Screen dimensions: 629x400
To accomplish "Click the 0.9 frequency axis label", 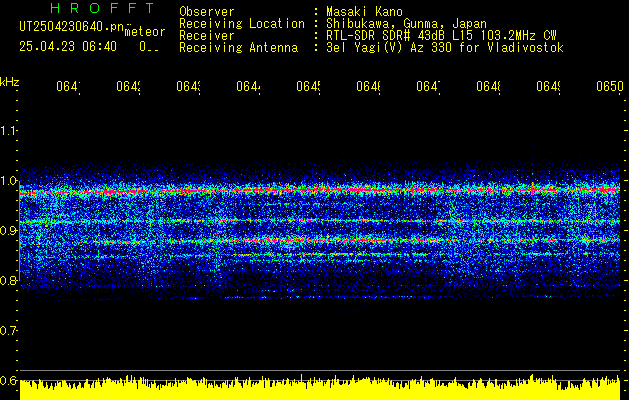I will coord(8,231).
